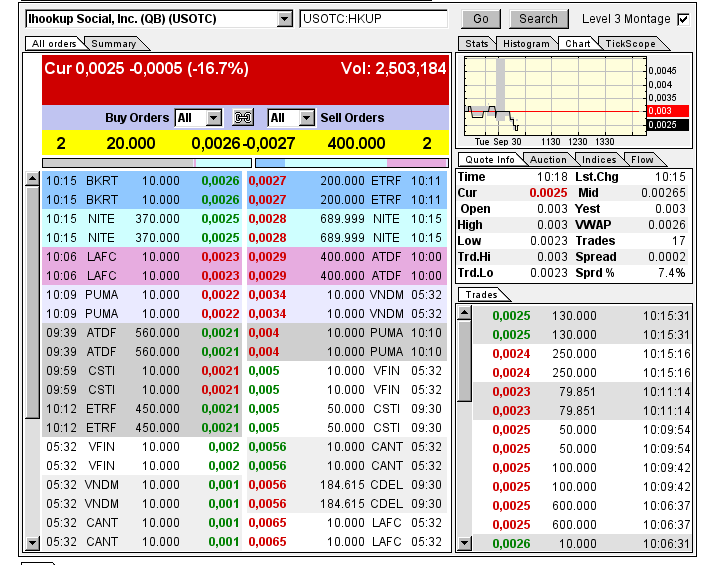The height and width of the screenshot is (565, 708).
Task: Expand the Sell Orders All filter dropdown
Action: [306, 118]
